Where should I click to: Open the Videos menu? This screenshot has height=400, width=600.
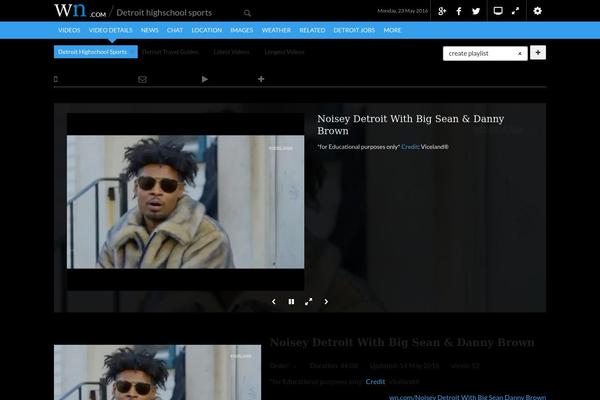click(69, 30)
